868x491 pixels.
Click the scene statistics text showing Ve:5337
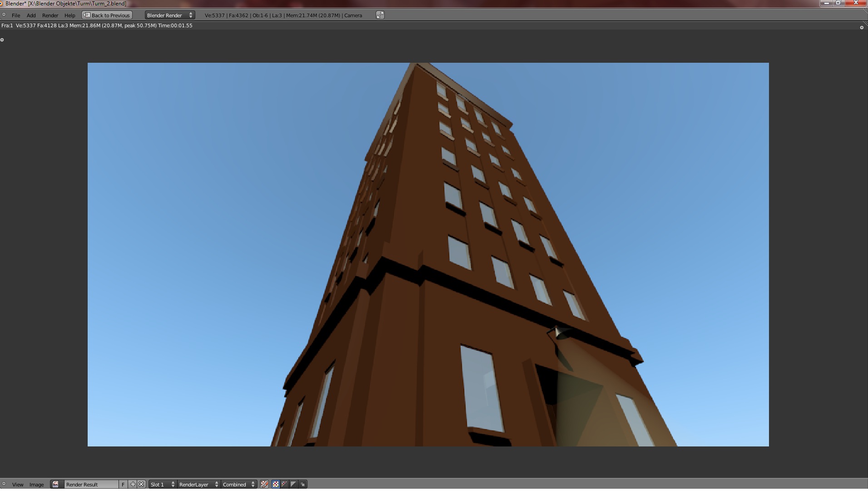click(x=283, y=15)
